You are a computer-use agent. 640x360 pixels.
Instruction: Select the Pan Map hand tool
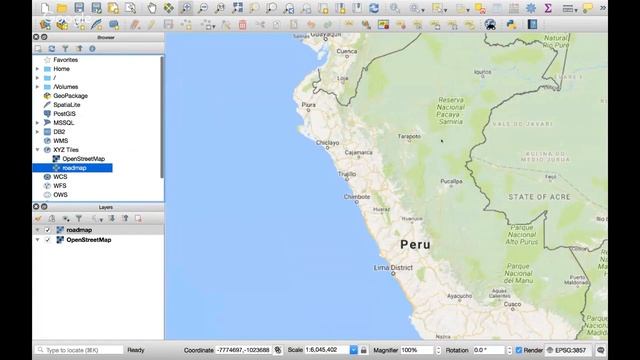[x=152, y=8]
